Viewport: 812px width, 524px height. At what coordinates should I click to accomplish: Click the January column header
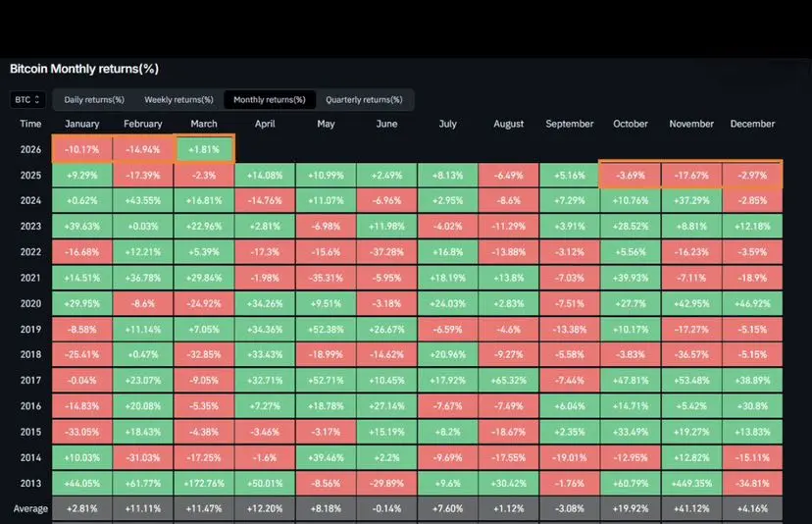(81, 124)
